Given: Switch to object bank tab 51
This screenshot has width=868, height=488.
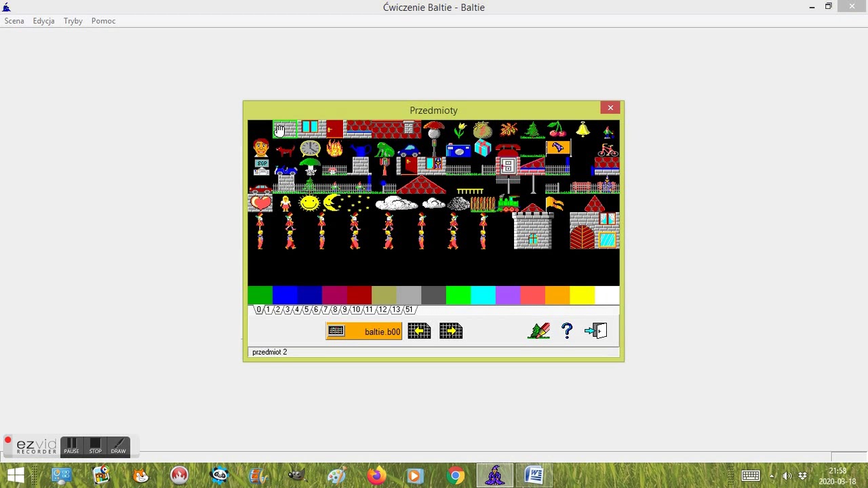Looking at the screenshot, I should point(409,310).
